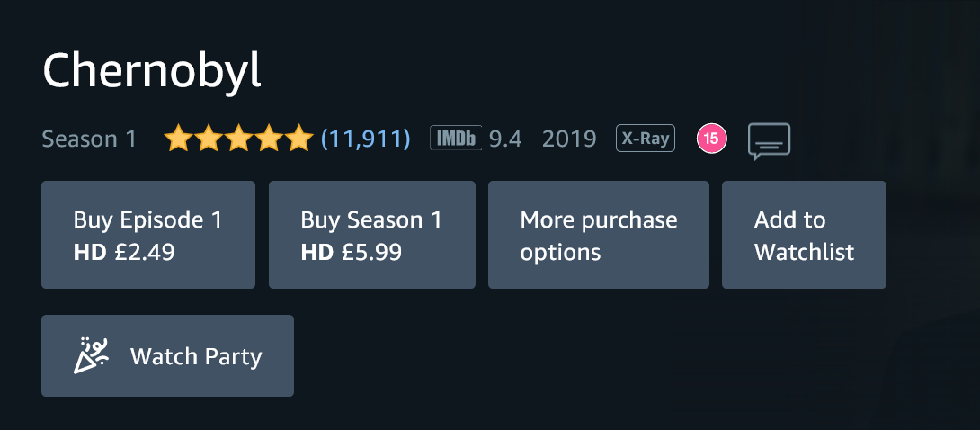Add Chernobyl to Watchlist
The width and height of the screenshot is (980, 430).
[x=804, y=235]
